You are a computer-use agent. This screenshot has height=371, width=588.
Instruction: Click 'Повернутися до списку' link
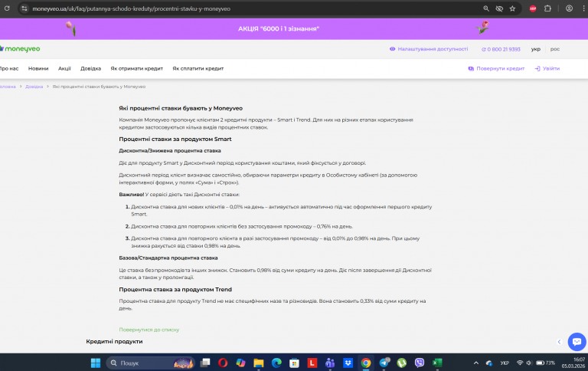tap(149, 330)
